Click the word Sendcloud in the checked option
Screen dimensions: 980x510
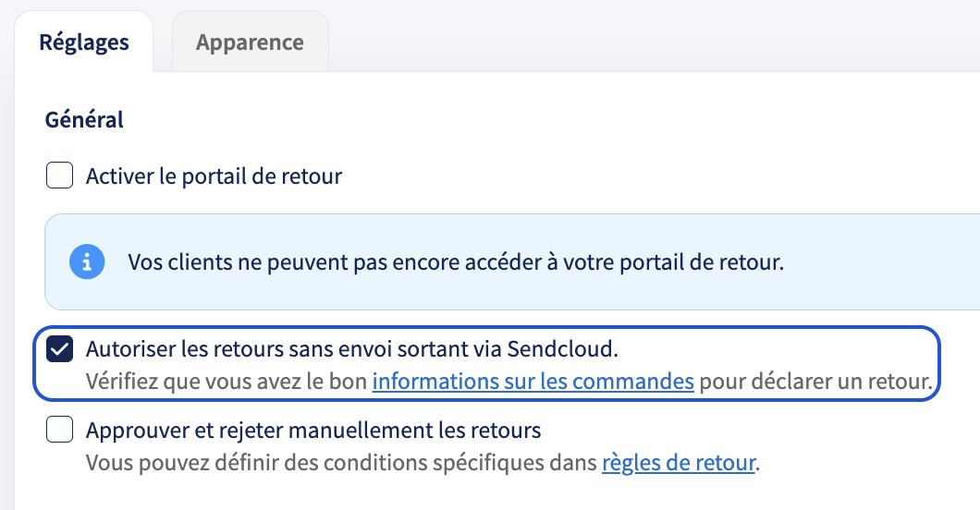560,349
